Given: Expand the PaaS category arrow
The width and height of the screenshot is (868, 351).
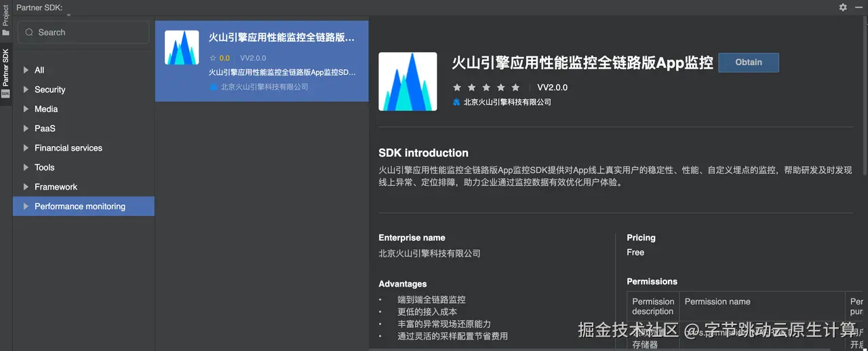Looking at the screenshot, I should click(x=26, y=128).
